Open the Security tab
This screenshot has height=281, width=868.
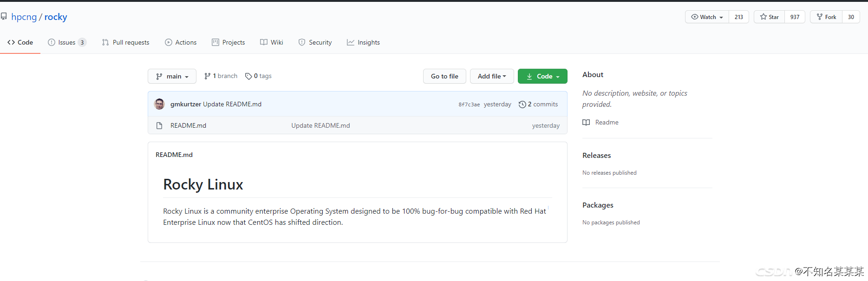tap(315, 42)
